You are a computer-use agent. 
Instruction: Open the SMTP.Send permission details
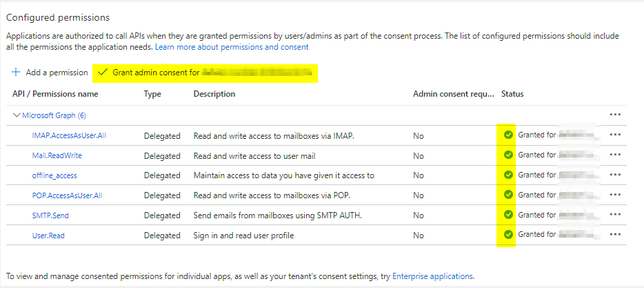(x=50, y=216)
